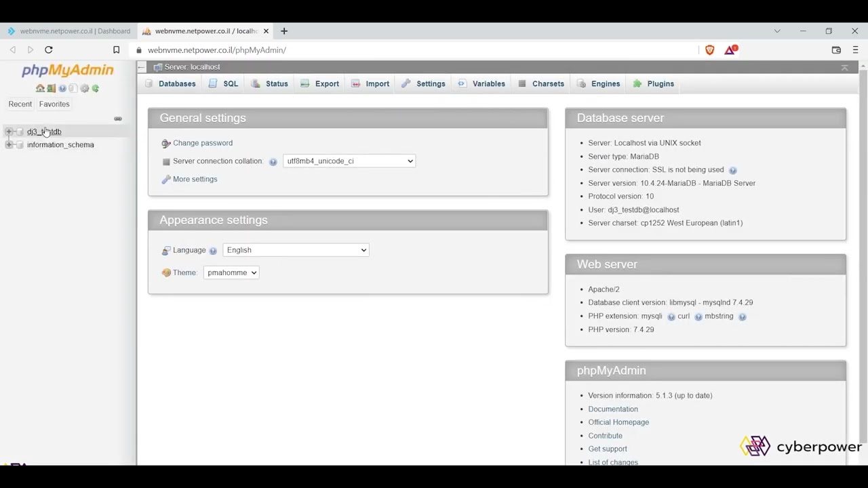The height and width of the screenshot is (488, 868).
Task: Click the Contribute link
Action: pos(605,436)
